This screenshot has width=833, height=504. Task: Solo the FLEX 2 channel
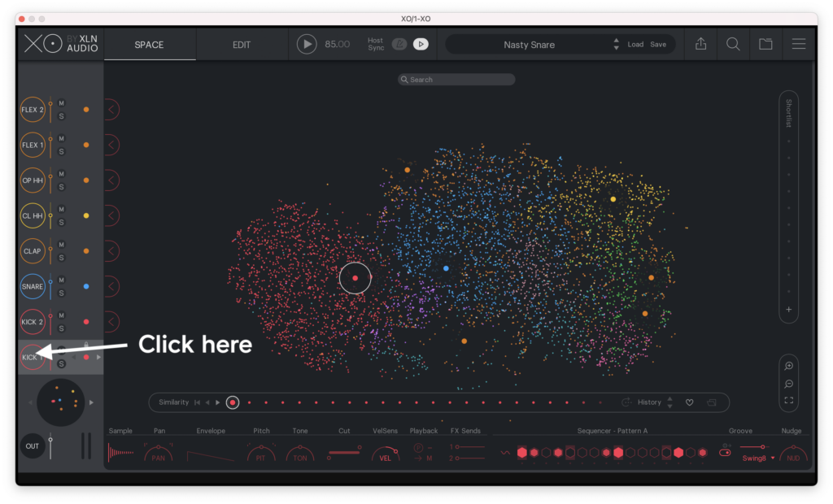(61, 116)
